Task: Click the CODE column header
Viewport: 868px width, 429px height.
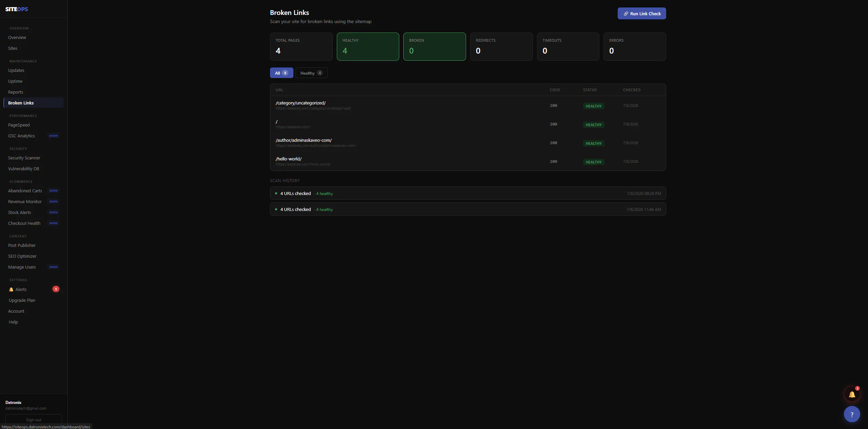Action: (x=555, y=90)
